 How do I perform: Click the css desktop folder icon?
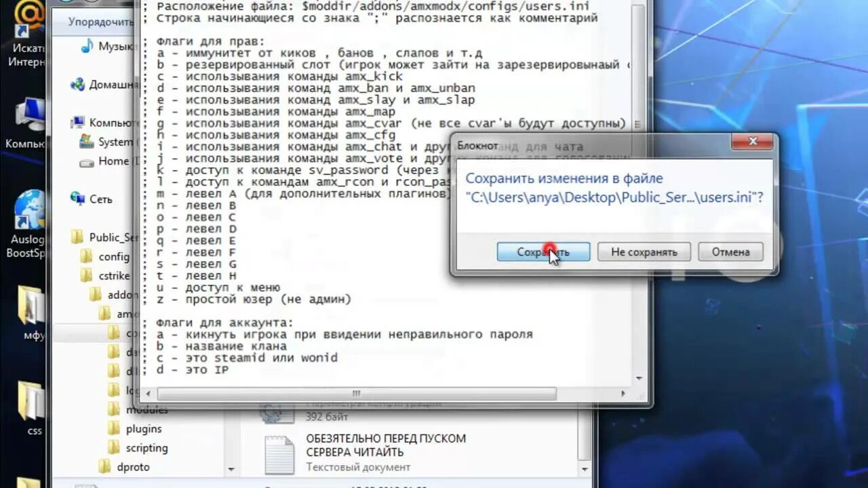point(33,409)
